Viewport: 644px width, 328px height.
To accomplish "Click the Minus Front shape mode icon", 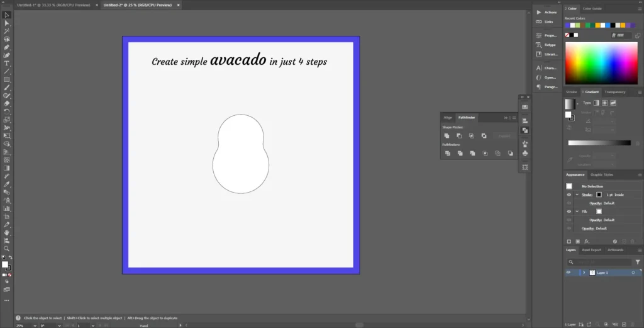I will pyautogui.click(x=459, y=135).
